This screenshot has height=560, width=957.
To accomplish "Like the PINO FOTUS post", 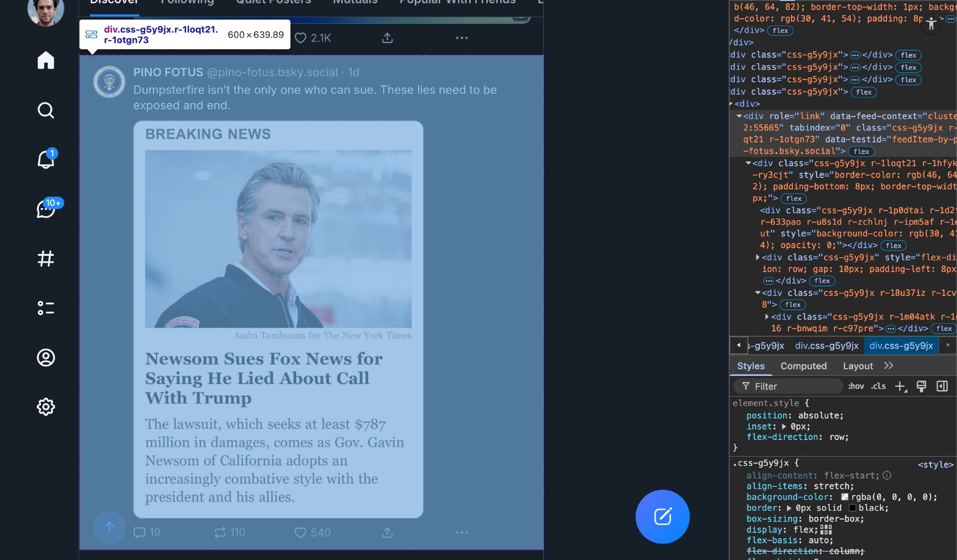I will [300, 532].
